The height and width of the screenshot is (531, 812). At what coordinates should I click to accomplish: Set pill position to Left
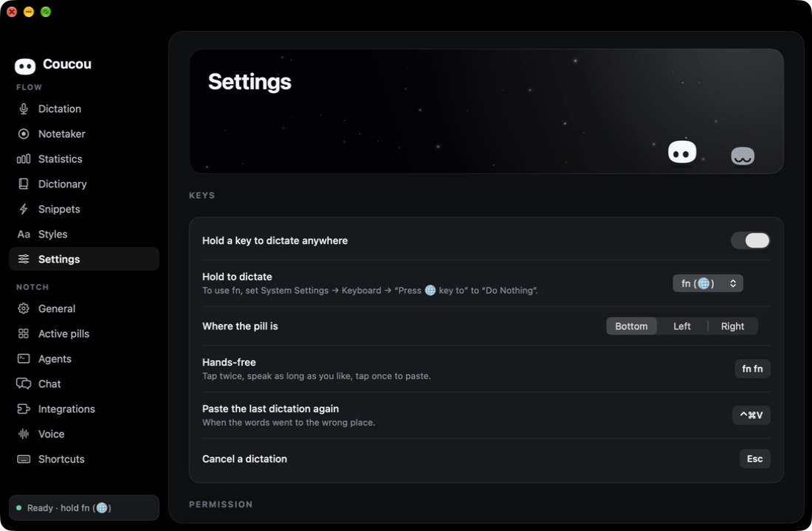682,326
